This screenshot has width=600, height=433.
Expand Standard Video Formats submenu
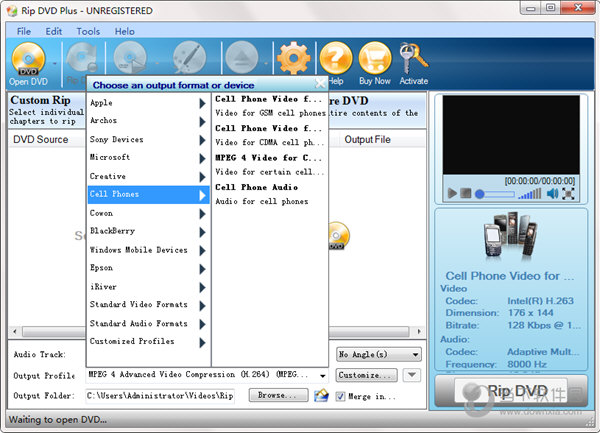[x=148, y=305]
